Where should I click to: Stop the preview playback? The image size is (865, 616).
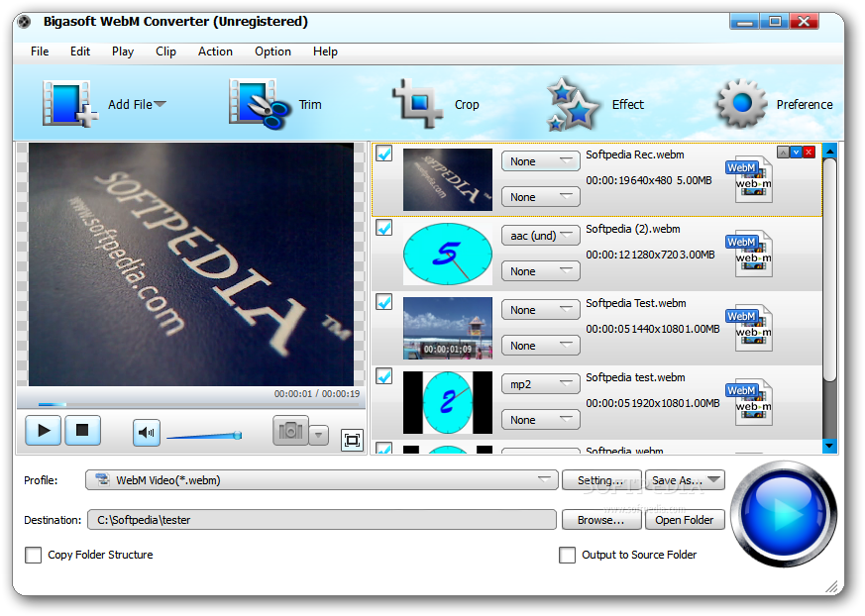click(83, 431)
